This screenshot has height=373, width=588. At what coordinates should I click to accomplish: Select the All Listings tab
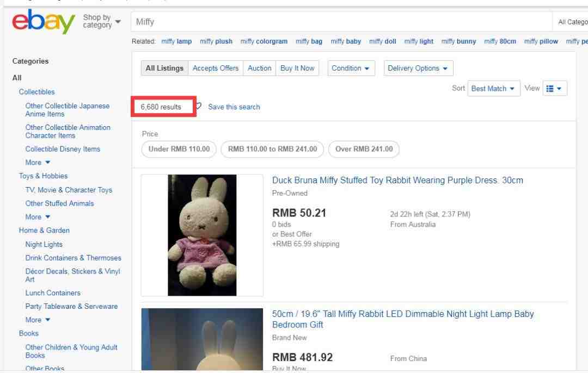pos(164,68)
